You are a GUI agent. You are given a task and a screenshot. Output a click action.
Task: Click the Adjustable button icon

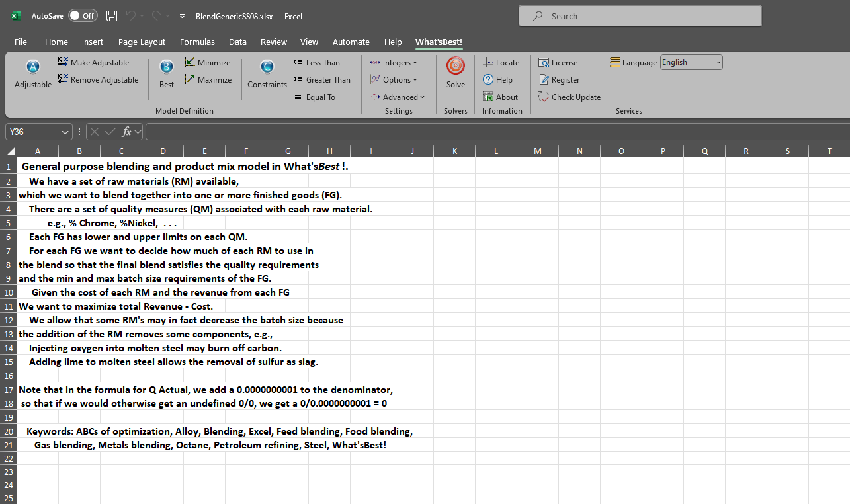click(x=33, y=67)
